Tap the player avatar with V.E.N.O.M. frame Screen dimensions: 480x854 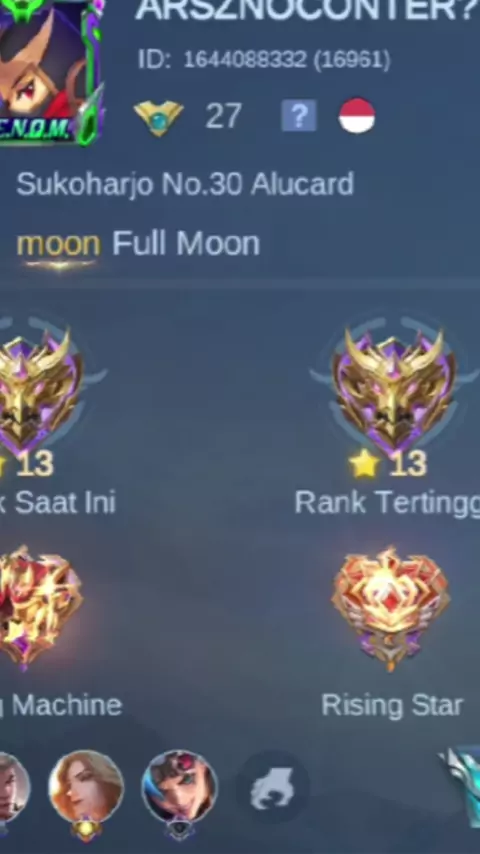pos(50,71)
